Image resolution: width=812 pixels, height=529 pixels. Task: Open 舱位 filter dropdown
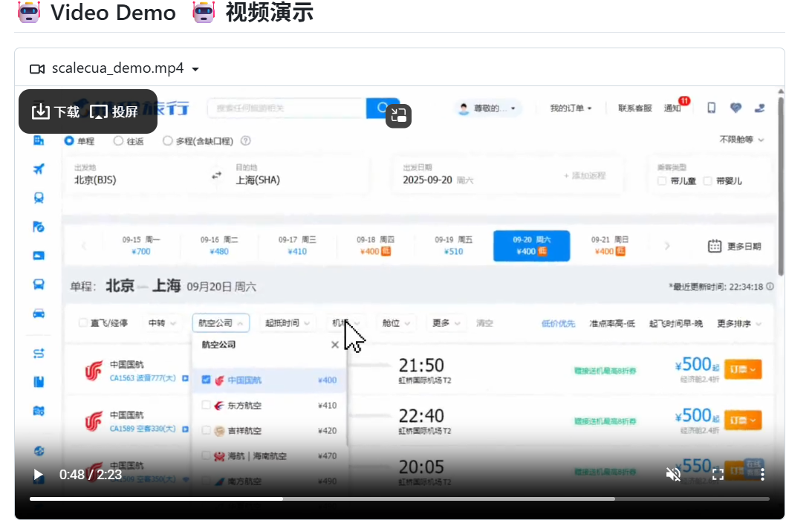(x=396, y=322)
